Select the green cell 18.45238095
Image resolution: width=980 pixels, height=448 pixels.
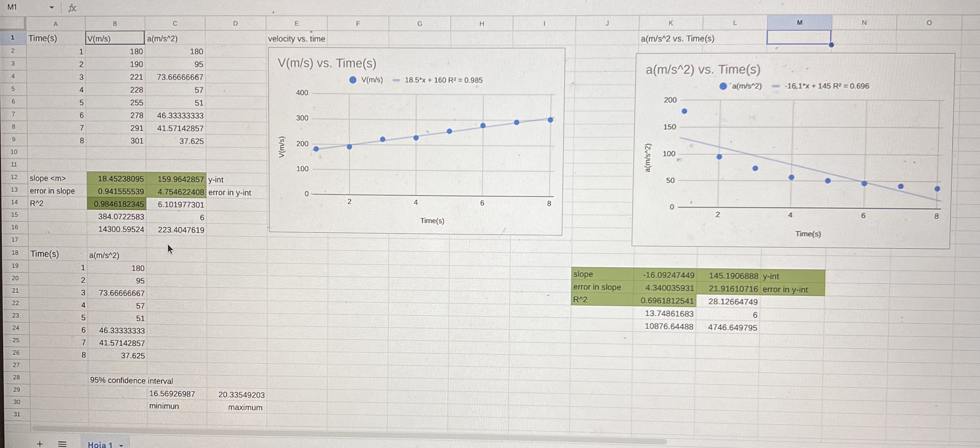coord(117,179)
